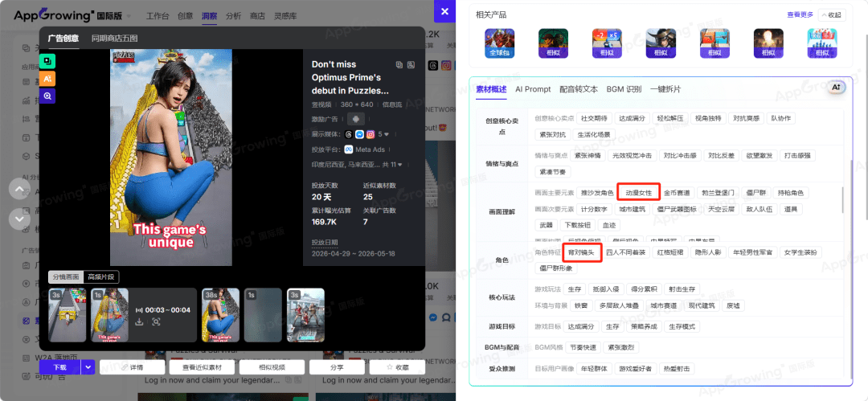Open the 素材概述 tab
The image size is (868, 401).
click(491, 89)
